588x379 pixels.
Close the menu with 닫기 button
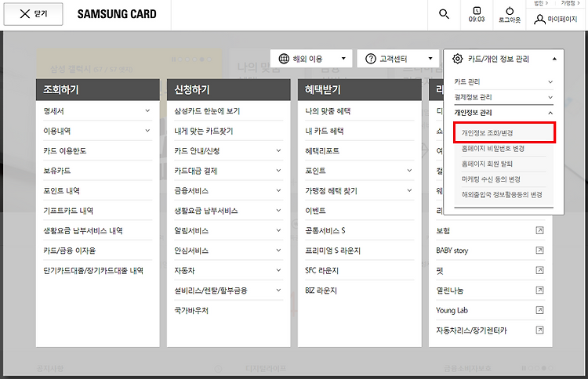[x=34, y=14]
